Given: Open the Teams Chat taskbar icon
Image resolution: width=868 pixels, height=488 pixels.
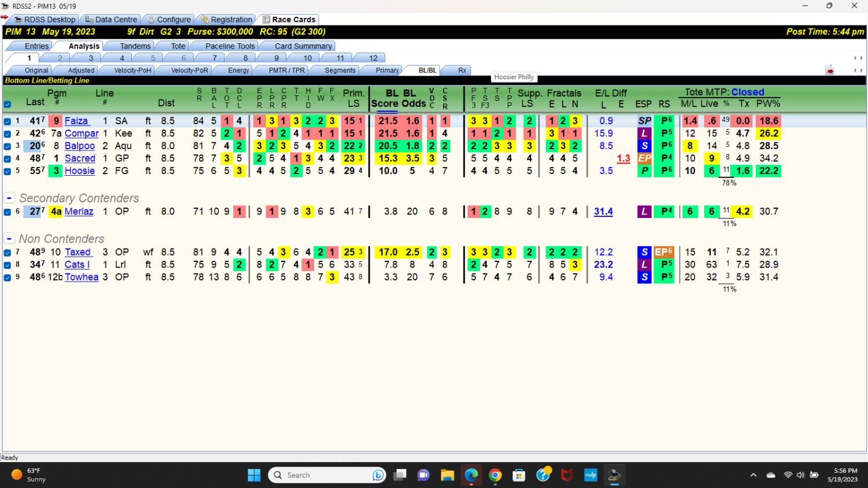Looking at the screenshot, I should click(424, 475).
